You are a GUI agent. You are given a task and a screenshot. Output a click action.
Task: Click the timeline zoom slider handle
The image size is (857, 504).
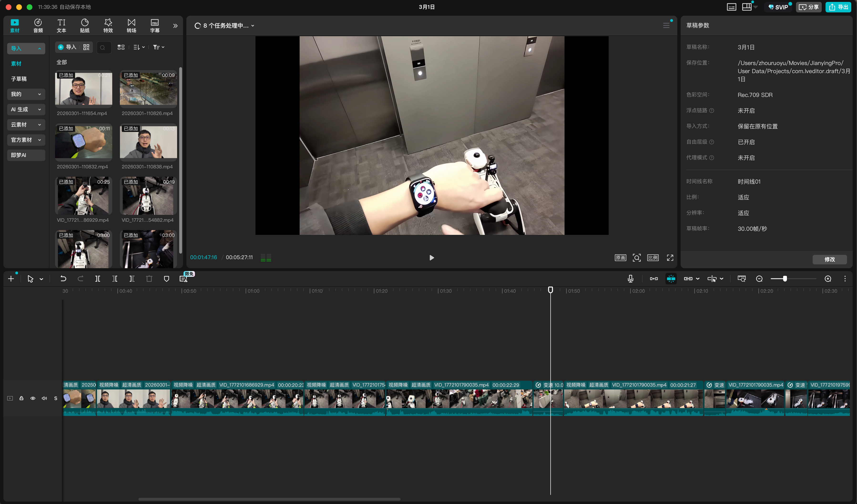(x=785, y=279)
